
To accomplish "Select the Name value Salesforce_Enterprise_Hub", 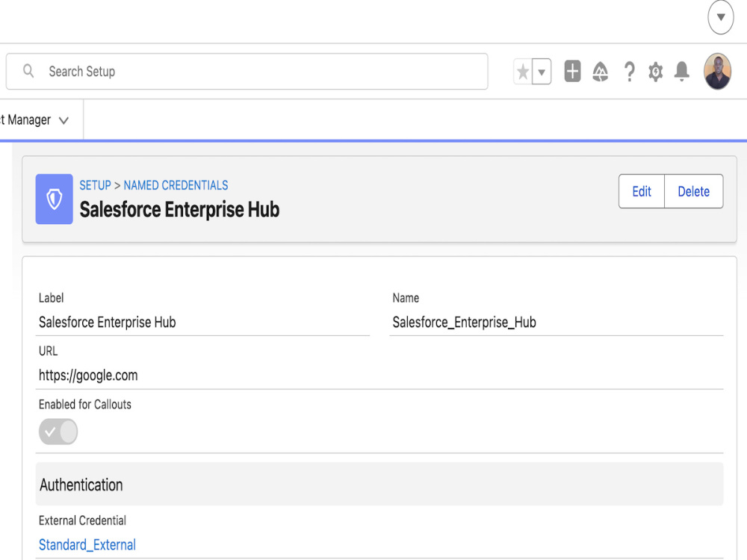I will (464, 323).
